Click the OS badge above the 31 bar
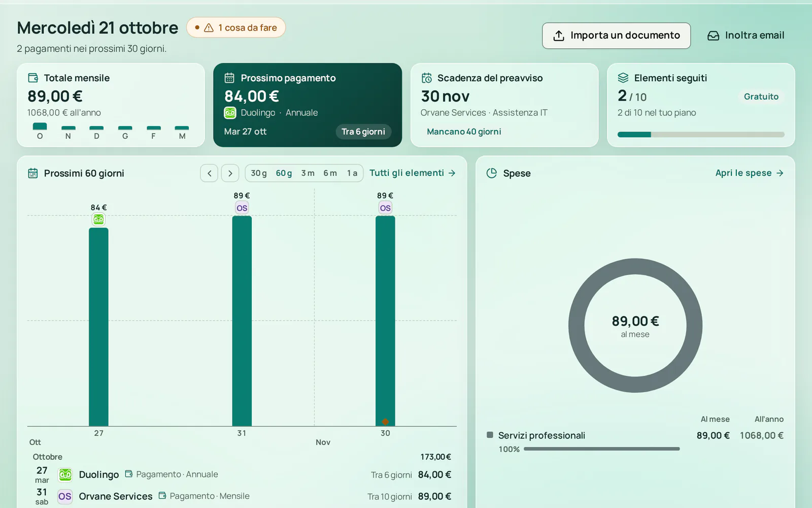This screenshot has width=812, height=508. tap(242, 208)
